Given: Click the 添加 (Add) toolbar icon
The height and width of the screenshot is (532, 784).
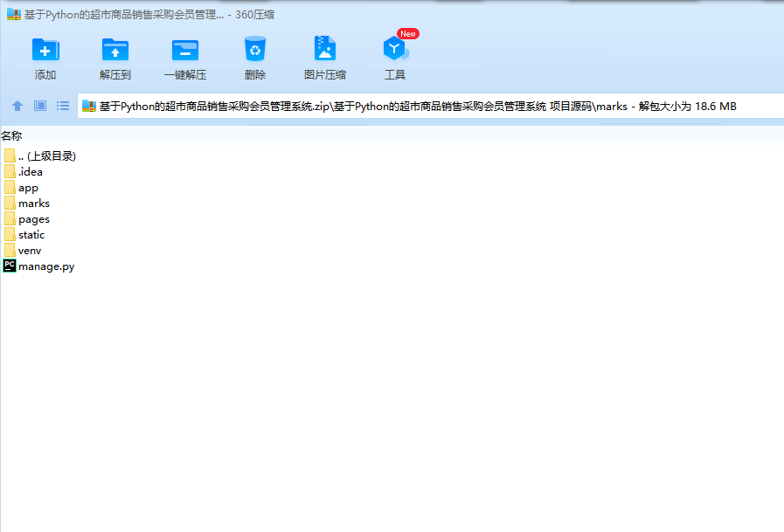Looking at the screenshot, I should (x=45, y=50).
